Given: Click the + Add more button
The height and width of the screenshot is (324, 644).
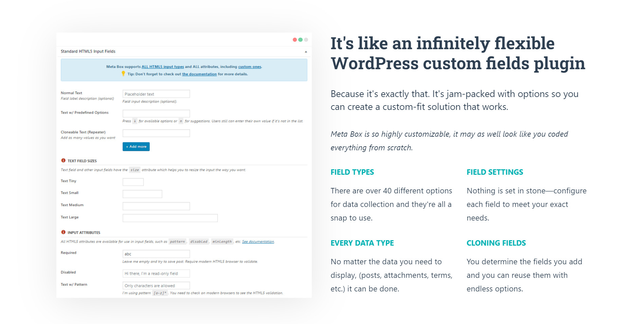Looking at the screenshot, I should point(136,147).
